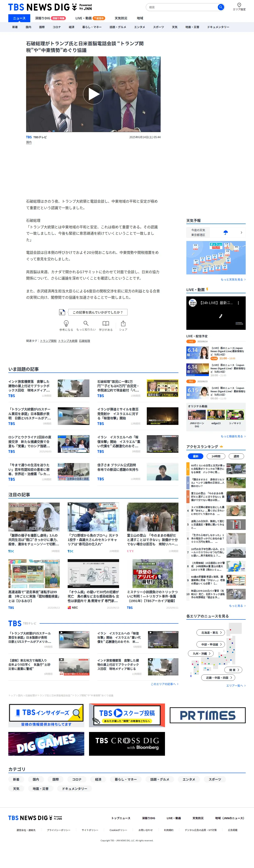The width and height of the screenshot is (254, 868).
Task: Select the 最新 ranking tab
Action: click(196, 456)
